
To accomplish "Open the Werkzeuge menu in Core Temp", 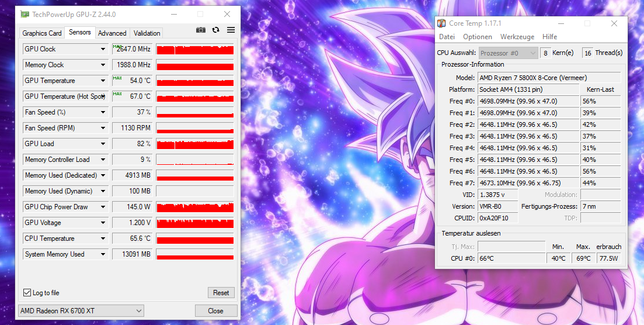I will (x=517, y=37).
